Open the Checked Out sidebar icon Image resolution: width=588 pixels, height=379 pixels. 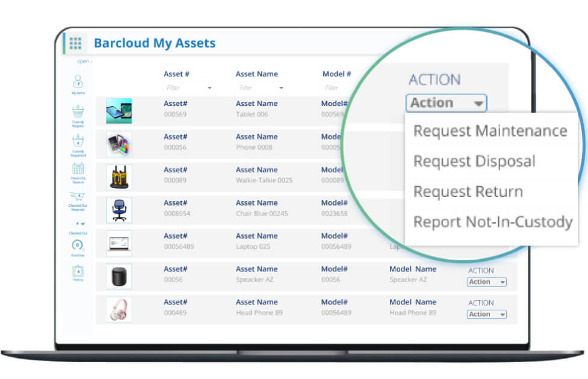[x=78, y=228]
